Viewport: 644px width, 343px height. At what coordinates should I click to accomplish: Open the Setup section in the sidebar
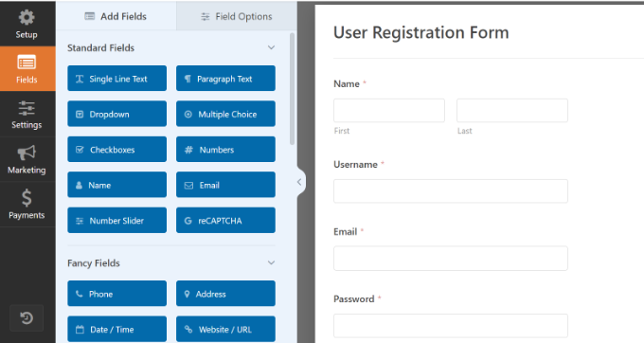[x=27, y=24]
